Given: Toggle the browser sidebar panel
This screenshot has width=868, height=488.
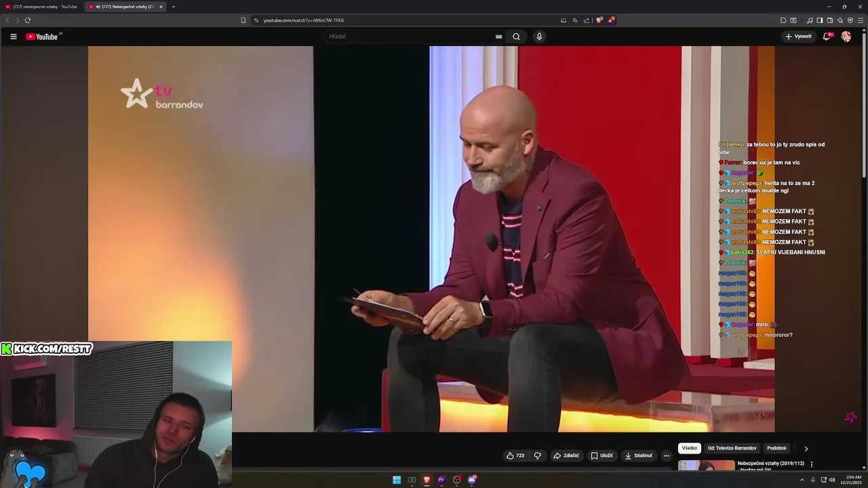Looking at the screenshot, I should tap(820, 20).
